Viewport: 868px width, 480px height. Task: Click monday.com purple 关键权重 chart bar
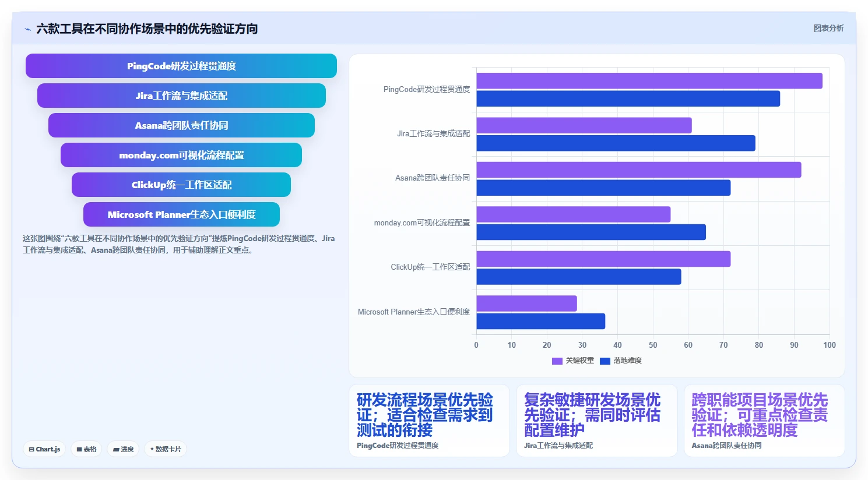click(574, 214)
